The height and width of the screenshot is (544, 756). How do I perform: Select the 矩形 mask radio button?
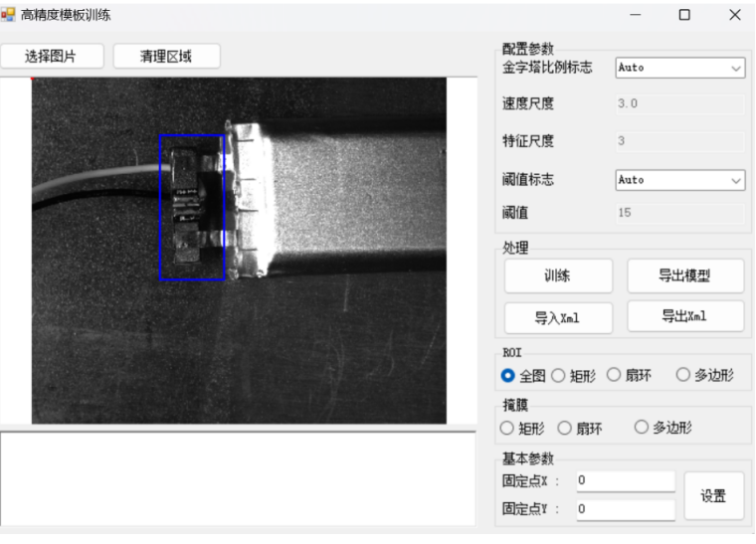click(x=507, y=428)
